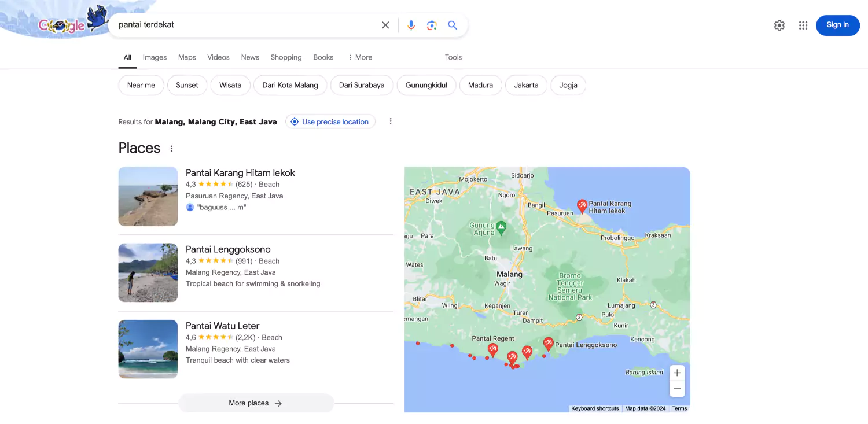Image resolution: width=868 pixels, height=424 pixels.
Task: Click More places button
Action: (x=256, y=403)
